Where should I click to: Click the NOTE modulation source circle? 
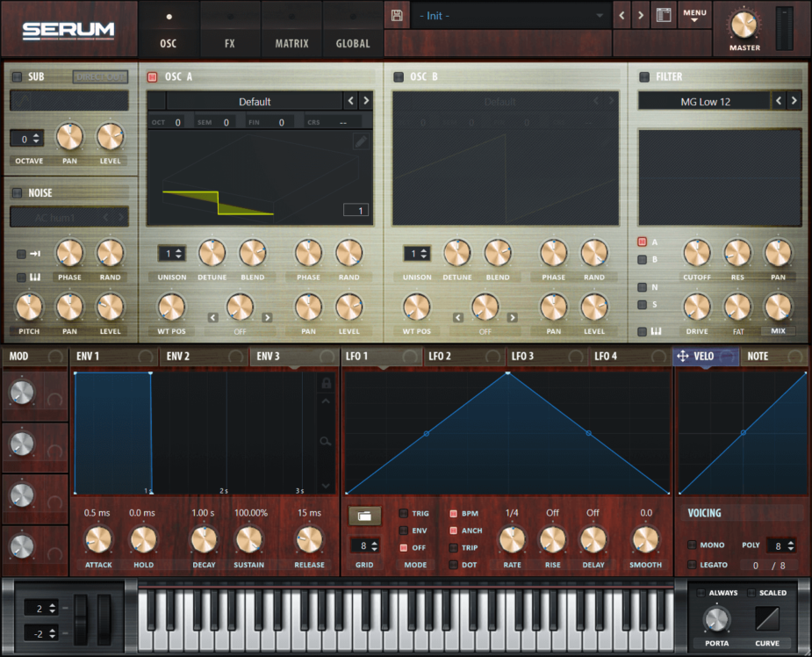(794, 357)
